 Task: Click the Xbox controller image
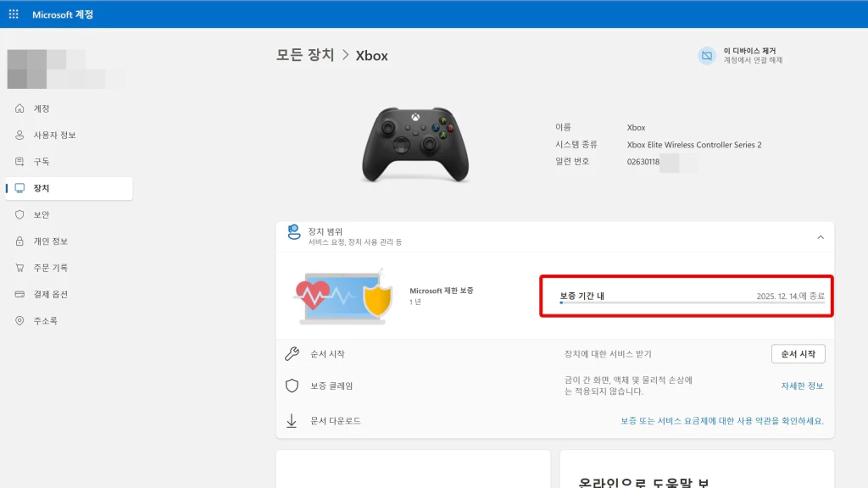coord(415,144)
